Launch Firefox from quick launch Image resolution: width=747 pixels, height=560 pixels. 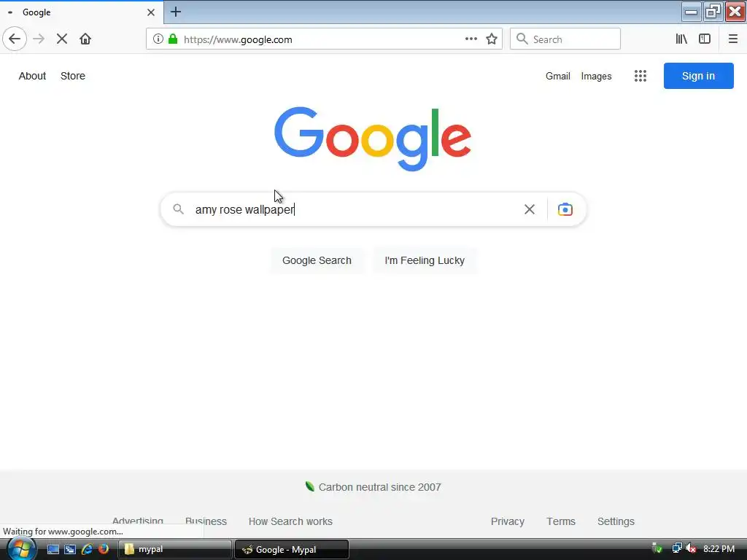[x=104, y=549]
